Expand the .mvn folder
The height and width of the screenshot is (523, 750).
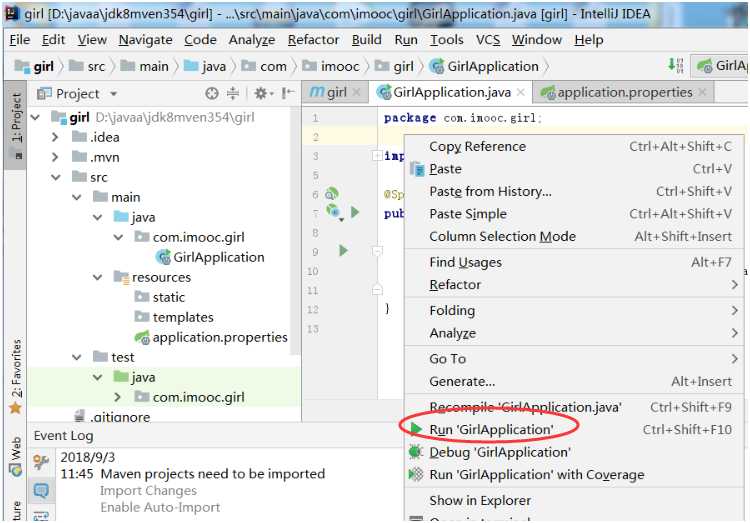(55, 157)
